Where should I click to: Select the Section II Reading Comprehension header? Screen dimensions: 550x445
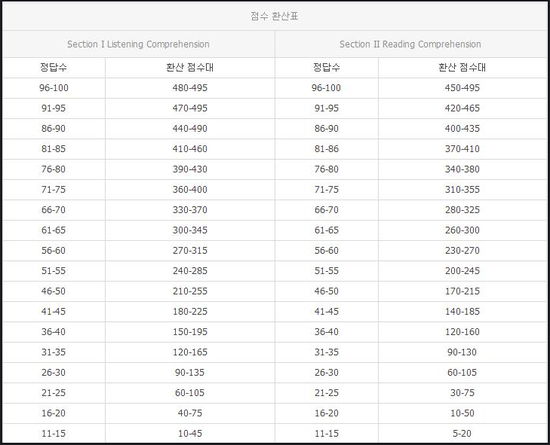[x=410, y=44]
